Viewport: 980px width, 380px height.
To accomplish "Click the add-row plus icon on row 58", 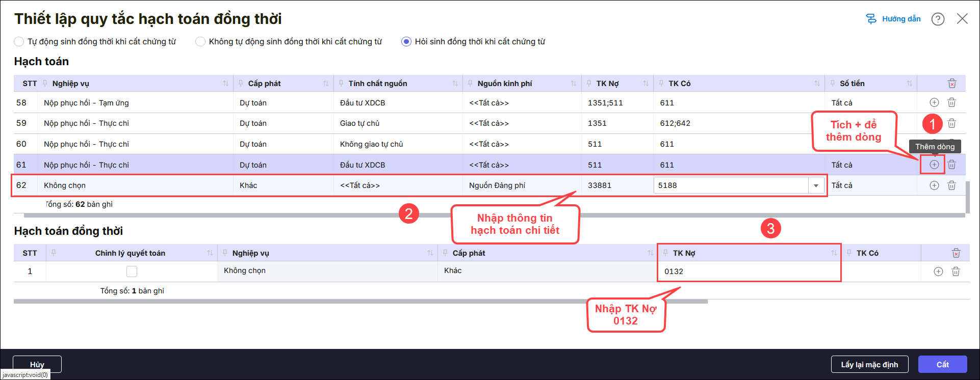I will [934, 102].
